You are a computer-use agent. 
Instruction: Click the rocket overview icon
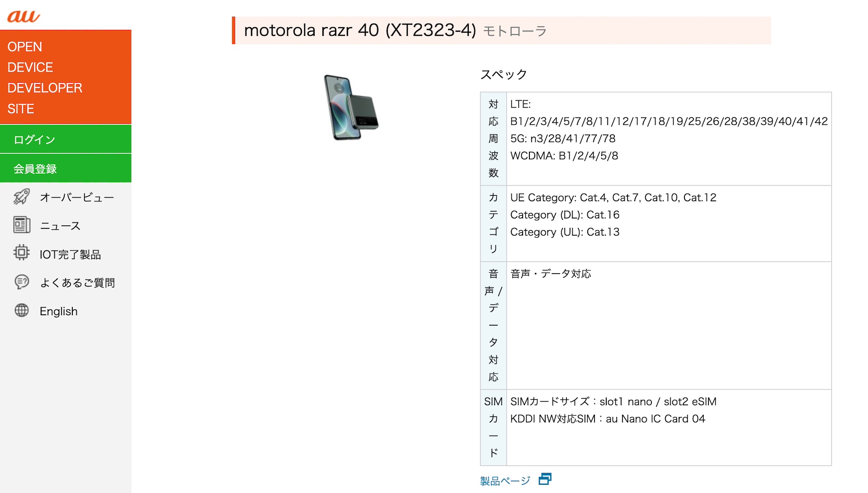[21, 197]
